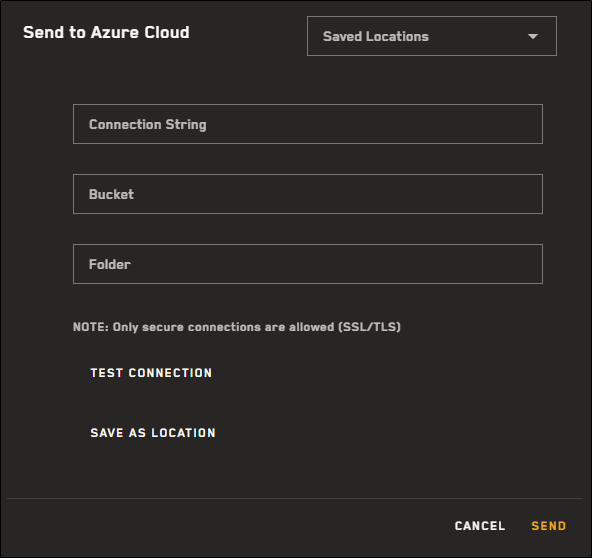Viewport: 592px width, 558px height.
Task: Open the Saved Locations dropdown
Action: point(432,36)
